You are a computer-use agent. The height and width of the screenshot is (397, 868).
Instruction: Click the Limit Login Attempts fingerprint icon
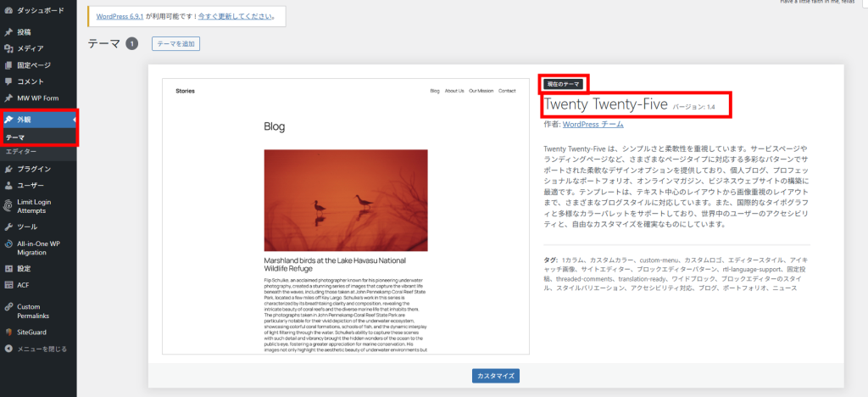tap(8, 206)
